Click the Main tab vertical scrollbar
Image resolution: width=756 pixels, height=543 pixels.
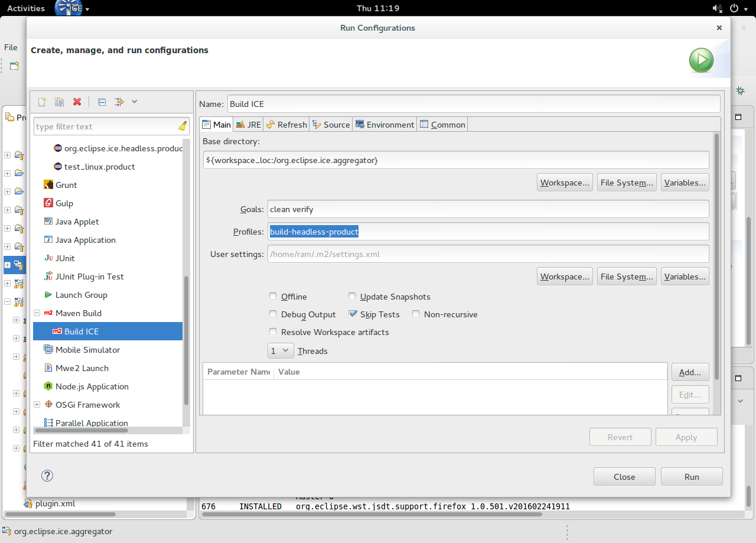[x=717, y=257]
